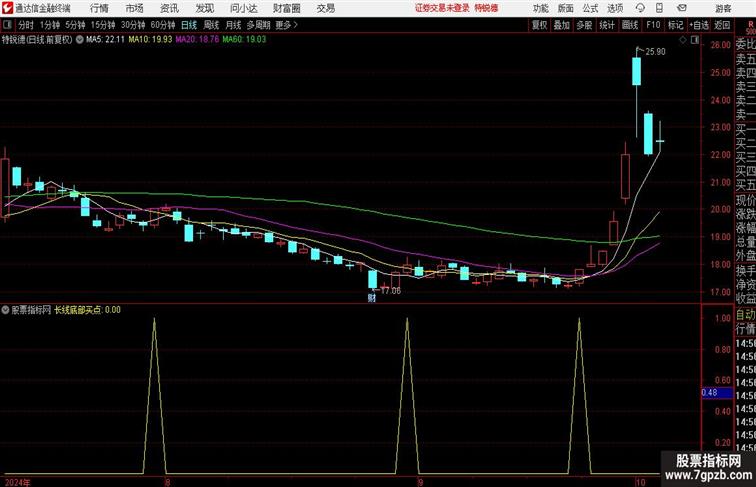
Task: Open the 发现 menu
Action: (204, 8)
